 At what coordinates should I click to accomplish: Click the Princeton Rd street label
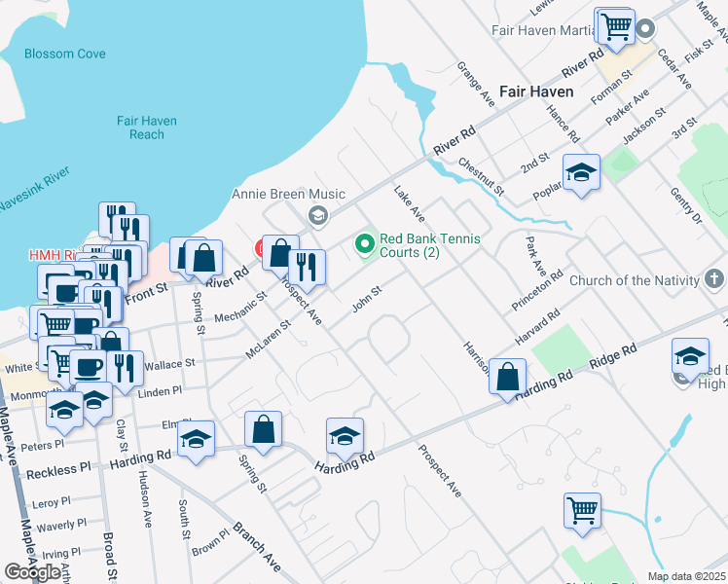click(536, 290)
